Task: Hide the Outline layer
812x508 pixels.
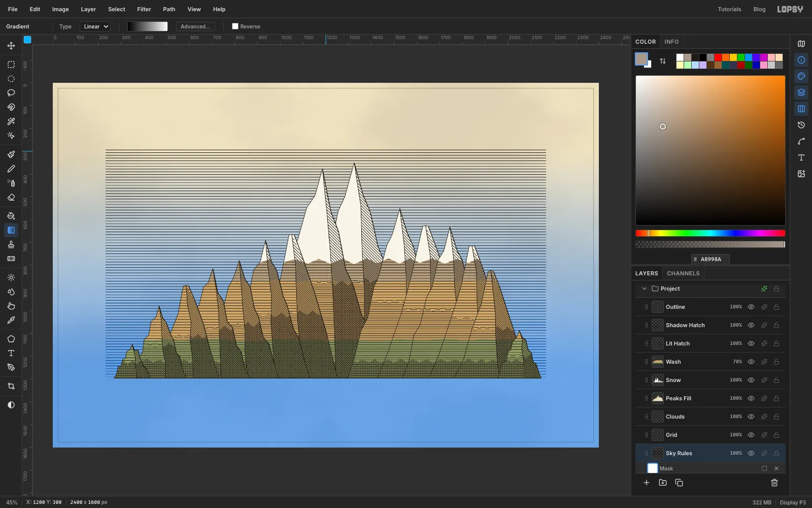Action: (751, 307)
